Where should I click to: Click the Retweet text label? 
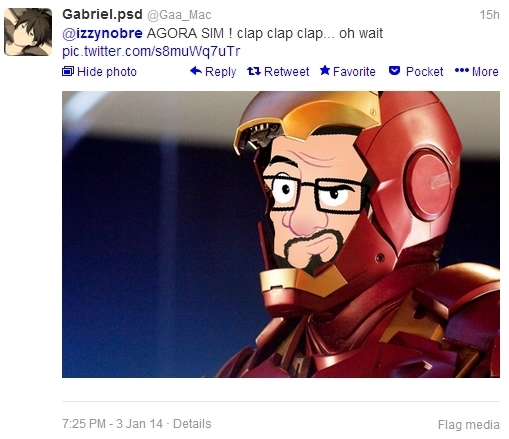(287, 71)
